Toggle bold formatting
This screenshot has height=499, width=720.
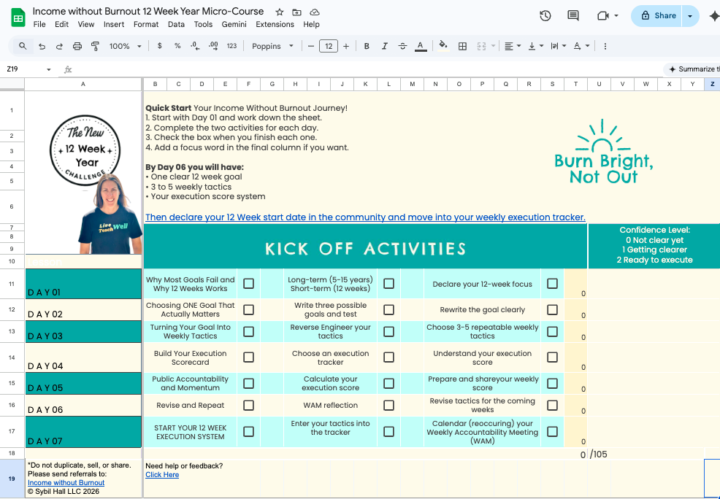click(x=366, y=46)
